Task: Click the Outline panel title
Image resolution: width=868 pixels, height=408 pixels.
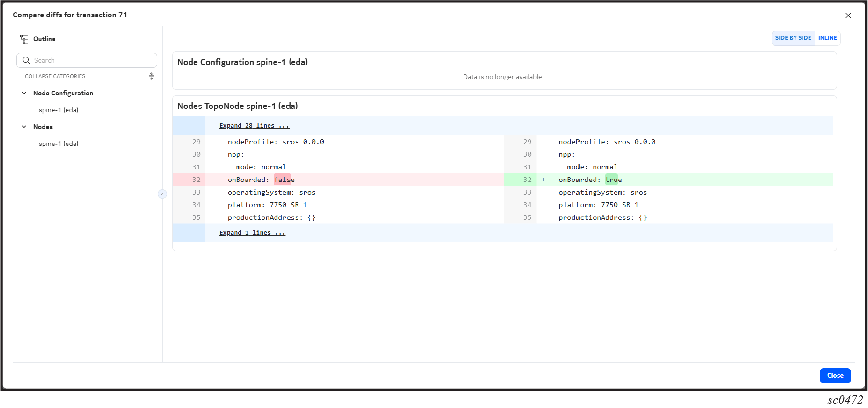Action: point(44,39)
